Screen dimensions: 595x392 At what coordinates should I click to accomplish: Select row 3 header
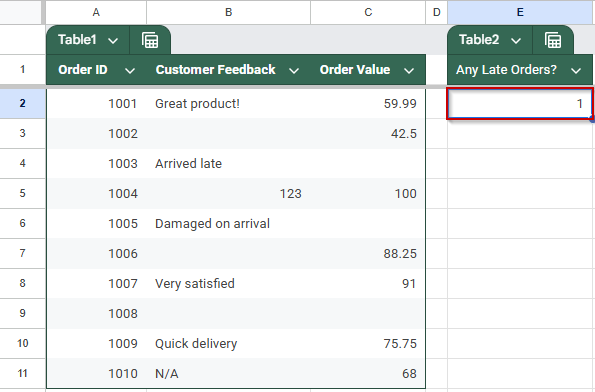coord(22,133)
